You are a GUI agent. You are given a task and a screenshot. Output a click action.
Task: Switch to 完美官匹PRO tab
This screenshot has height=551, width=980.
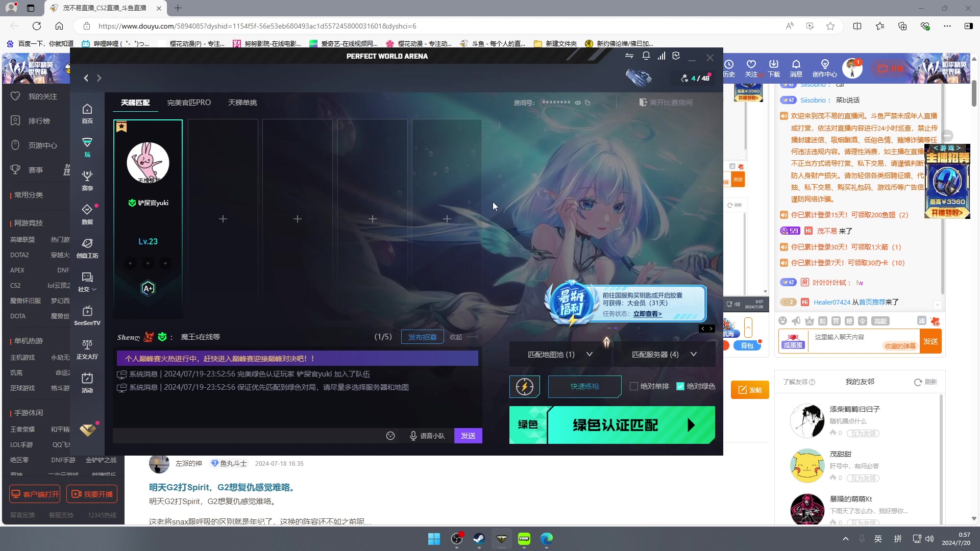[189, 103]
